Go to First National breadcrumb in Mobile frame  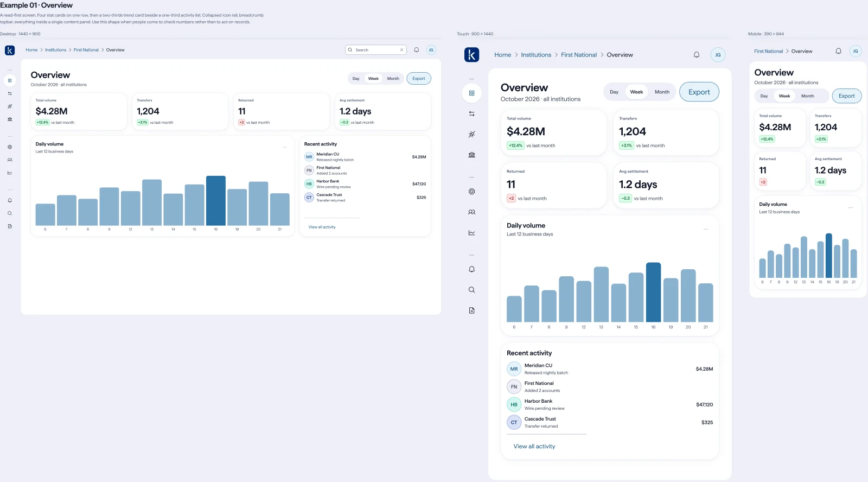(768, 52)
